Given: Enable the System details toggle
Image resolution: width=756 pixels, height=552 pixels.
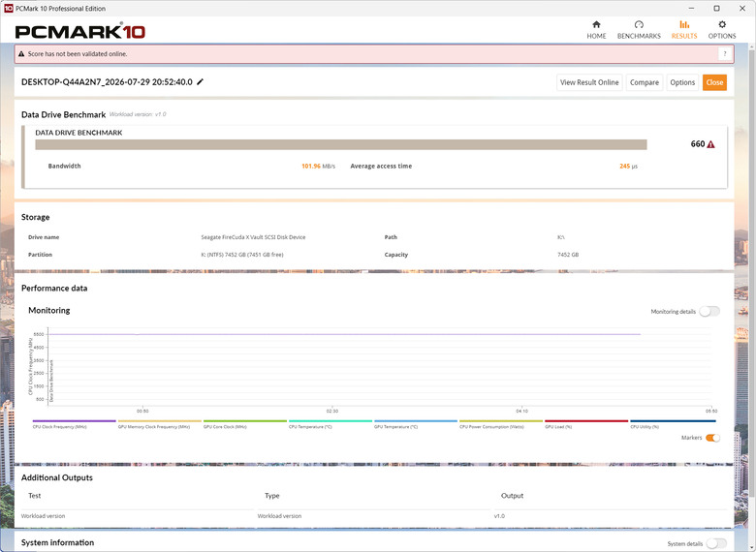Looking at the screenshot, I should click(x=716, y=543).
